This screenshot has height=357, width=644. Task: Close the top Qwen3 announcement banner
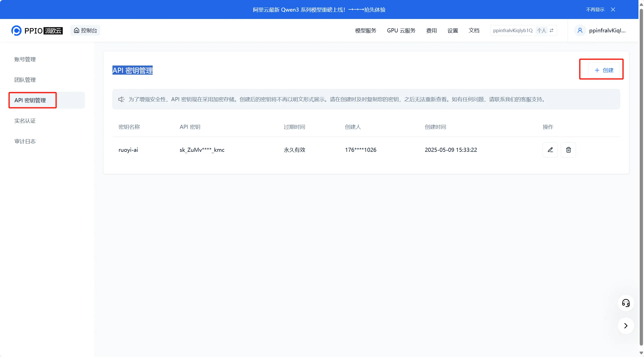tap(613, 10)
